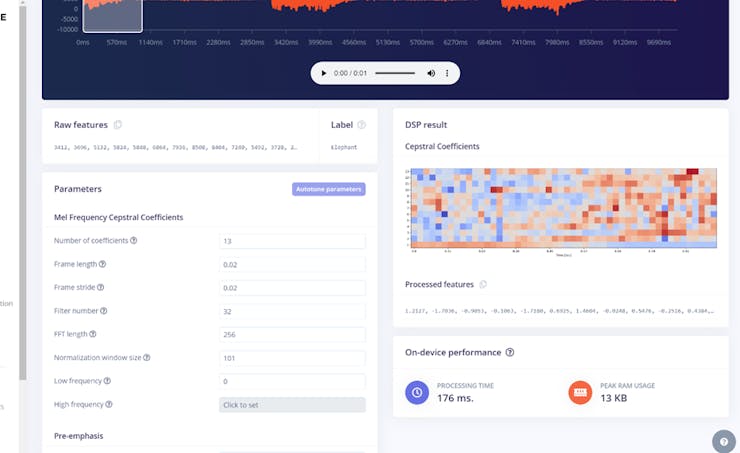Edit the Number of coefficients field

tap(292, 241)
